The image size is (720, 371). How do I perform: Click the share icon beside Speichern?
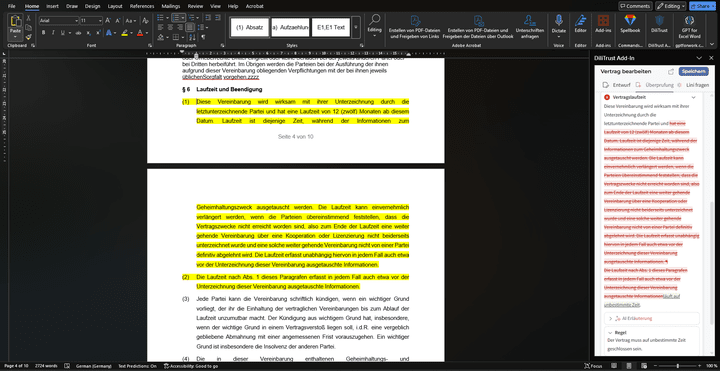point(670,72)
